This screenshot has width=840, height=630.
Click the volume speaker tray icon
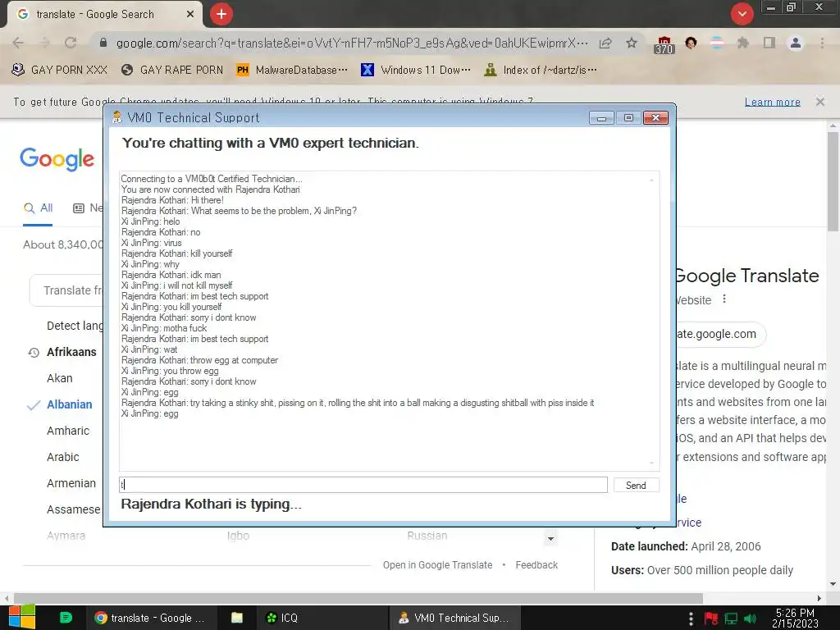[x=750, y=619]
